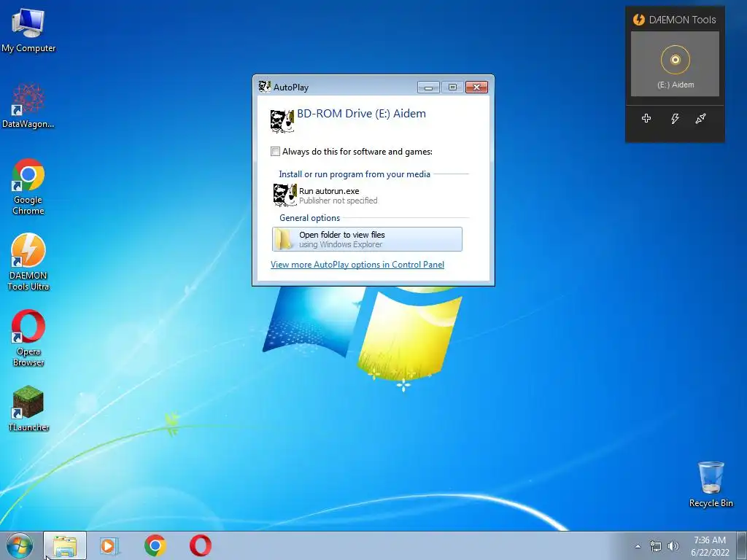Image resolution: width=747 pixels, height=560 pixels.
Task: Maximize the AutoPlay window
Action: tap(452, 87)
